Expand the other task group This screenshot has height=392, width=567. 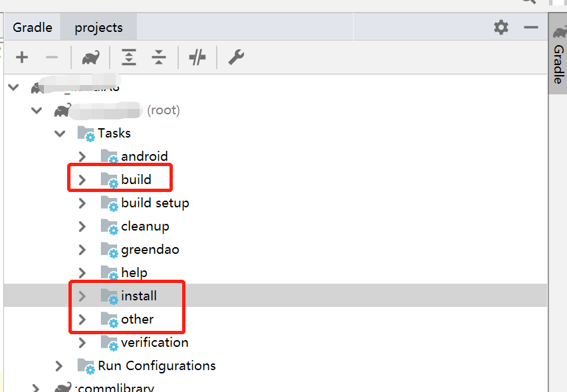coord(82,320)
